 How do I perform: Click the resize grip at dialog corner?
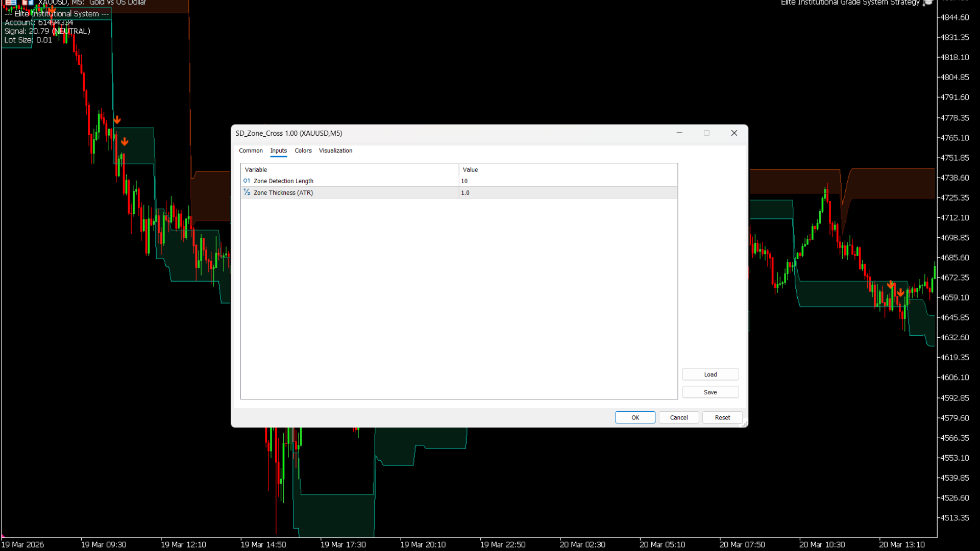(744, 424)
